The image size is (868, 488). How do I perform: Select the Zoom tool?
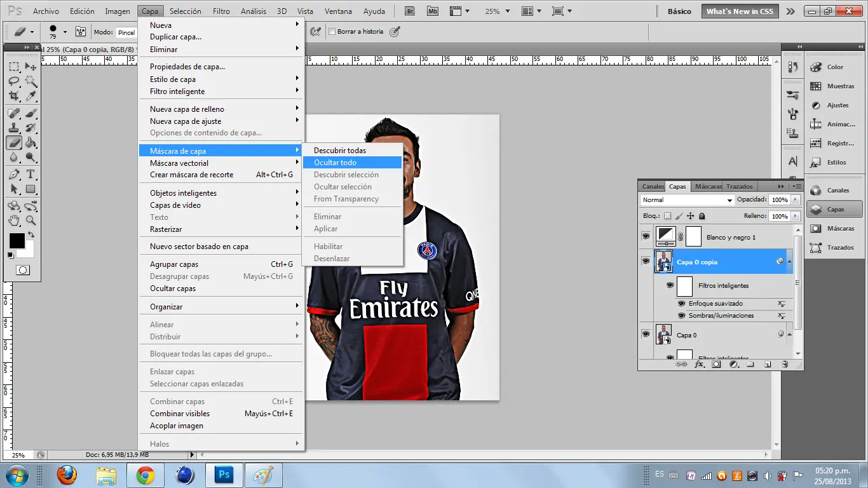(x=31, y=220)
